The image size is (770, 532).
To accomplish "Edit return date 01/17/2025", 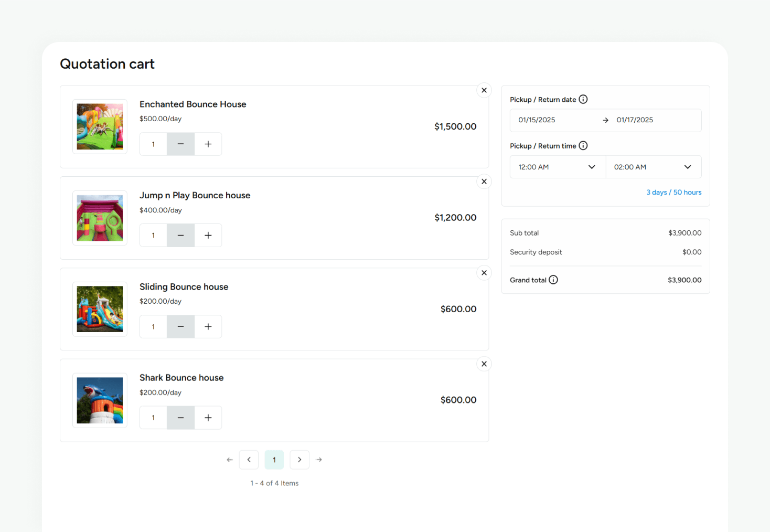I will (x=635, y=120).
